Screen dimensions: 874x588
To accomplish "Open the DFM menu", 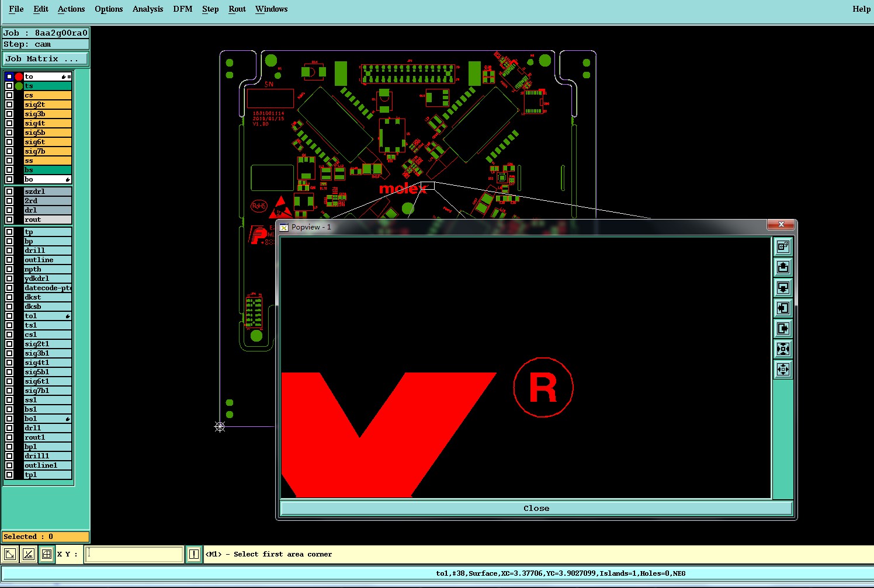I will point(183,9).
